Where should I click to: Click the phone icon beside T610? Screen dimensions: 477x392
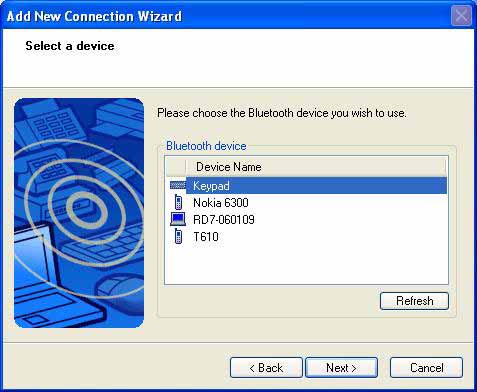[x=178, y=236]
